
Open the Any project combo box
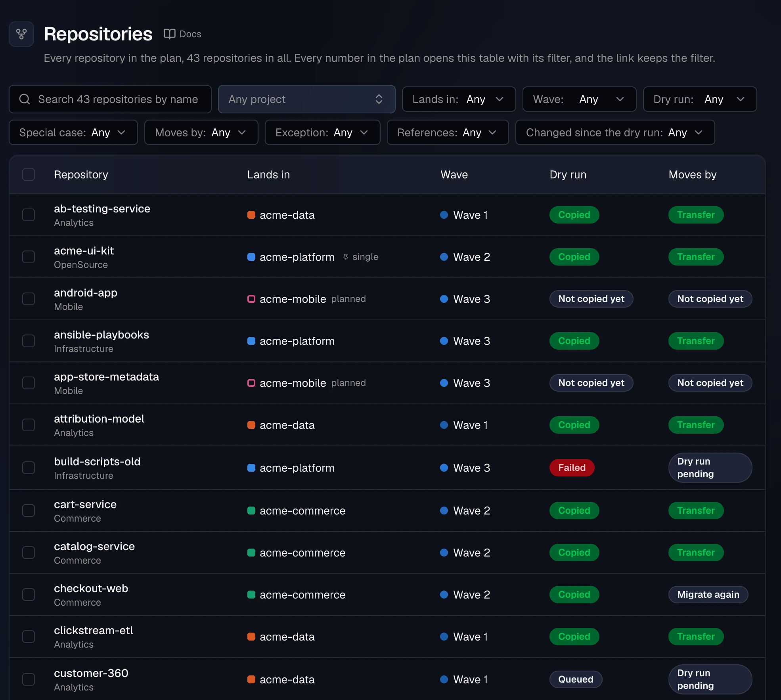(306, 99)
